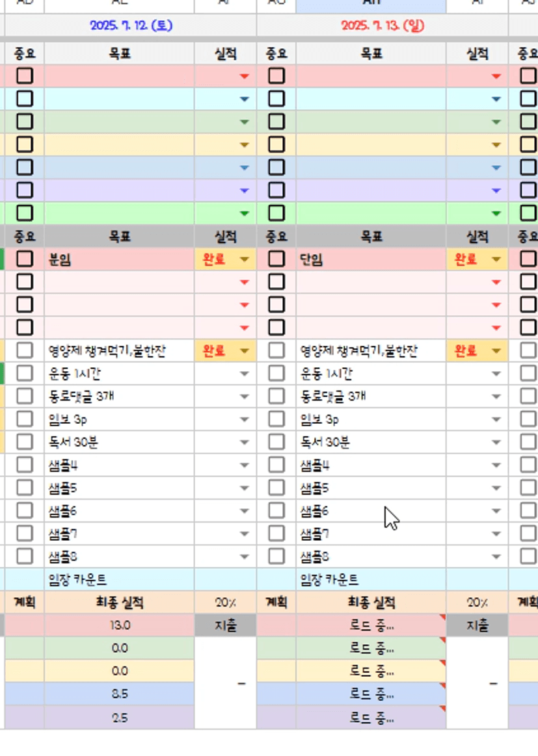
Task: Expand the 샘플4 실적 dropdown in 7. 12.
Action: 244,465
